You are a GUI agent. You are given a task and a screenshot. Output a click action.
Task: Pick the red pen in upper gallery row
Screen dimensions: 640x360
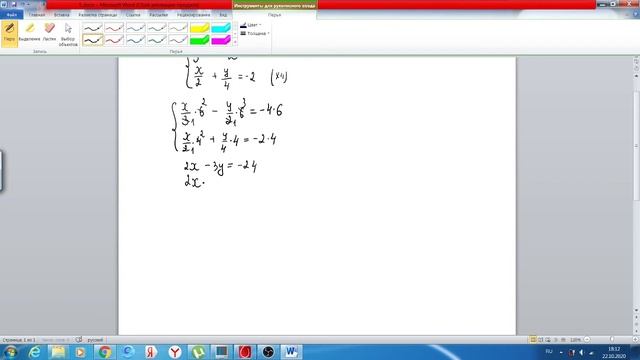point(114,28)
